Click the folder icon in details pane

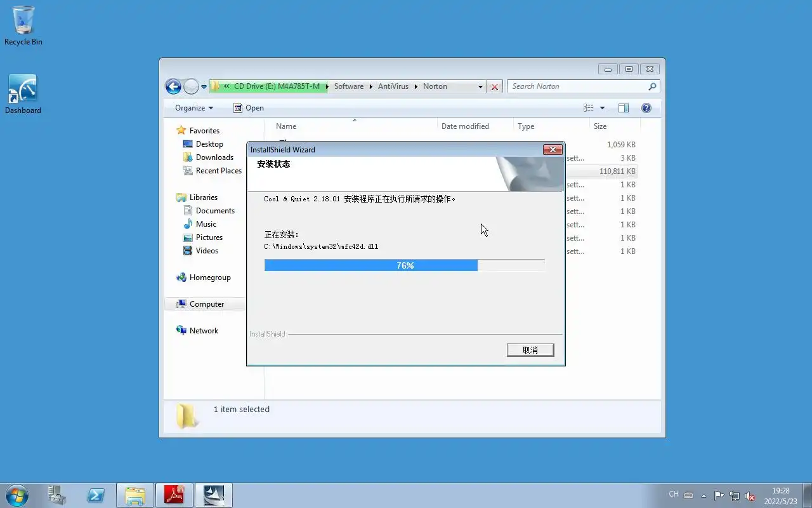pyautogui.click(x=187, y=416)
